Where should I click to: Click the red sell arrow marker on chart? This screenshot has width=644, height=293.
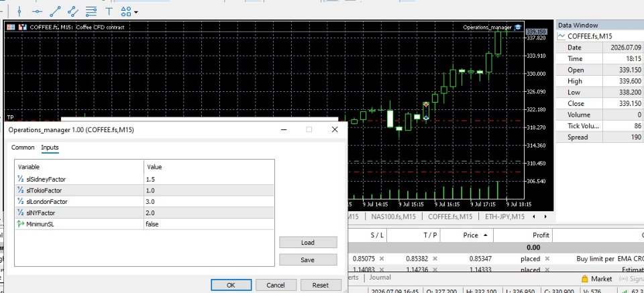pos(427,105)
